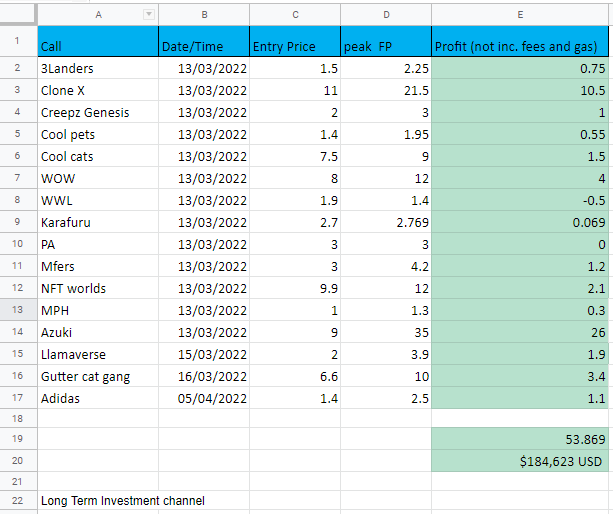Screen dimensions: 613x514
Task: Click the $184,623 USD cell
Action: [x=520, y=461]
